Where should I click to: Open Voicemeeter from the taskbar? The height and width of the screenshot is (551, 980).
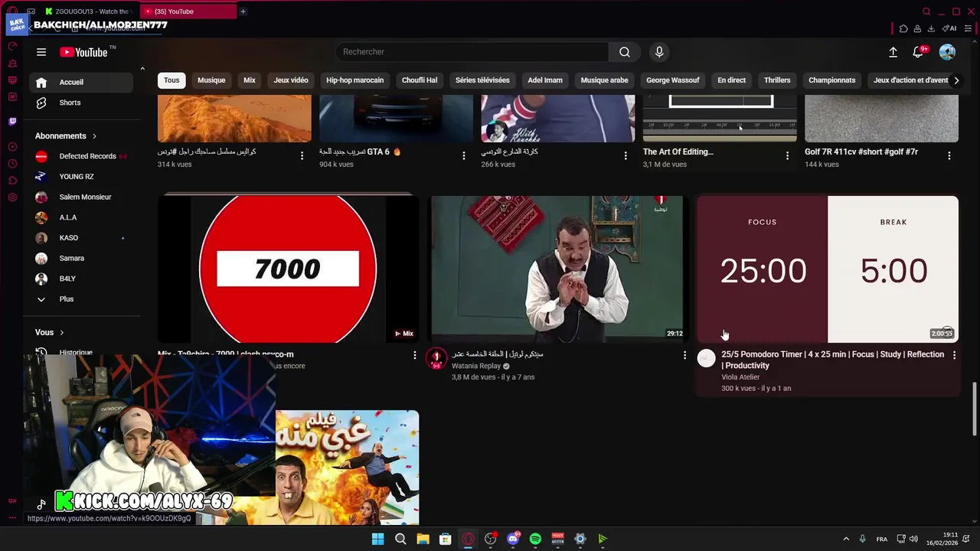[557, 539]
